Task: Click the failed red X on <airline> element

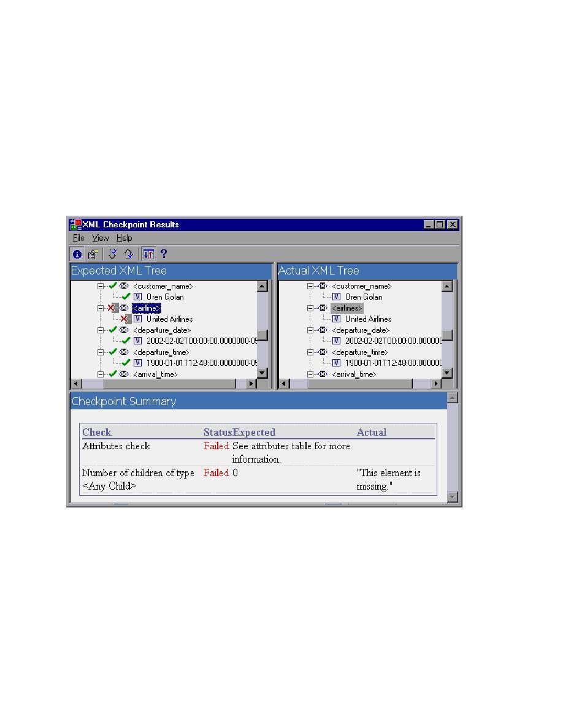Action: click(x=110, y=308)
